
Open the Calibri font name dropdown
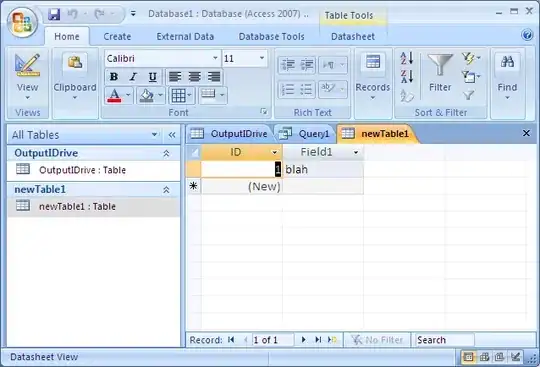pyautogui.click(x=215, y=58)
